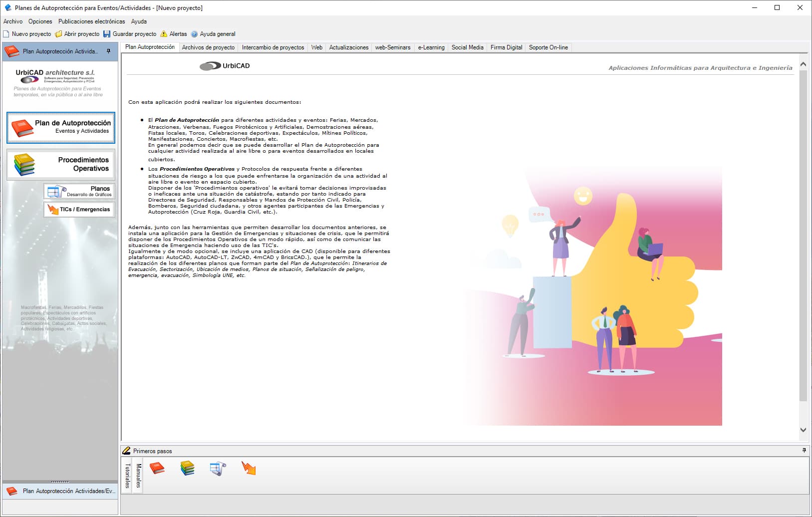Screen dimensions: 812x517
Task: Click the application icon in the title bar
Action: tap(7, 7)
